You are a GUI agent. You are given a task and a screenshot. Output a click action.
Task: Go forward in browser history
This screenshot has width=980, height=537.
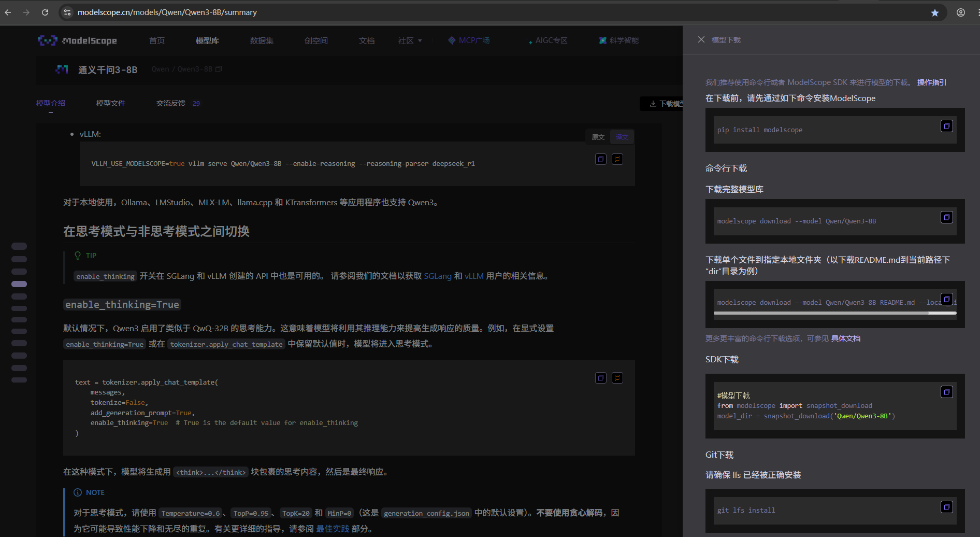26,12
